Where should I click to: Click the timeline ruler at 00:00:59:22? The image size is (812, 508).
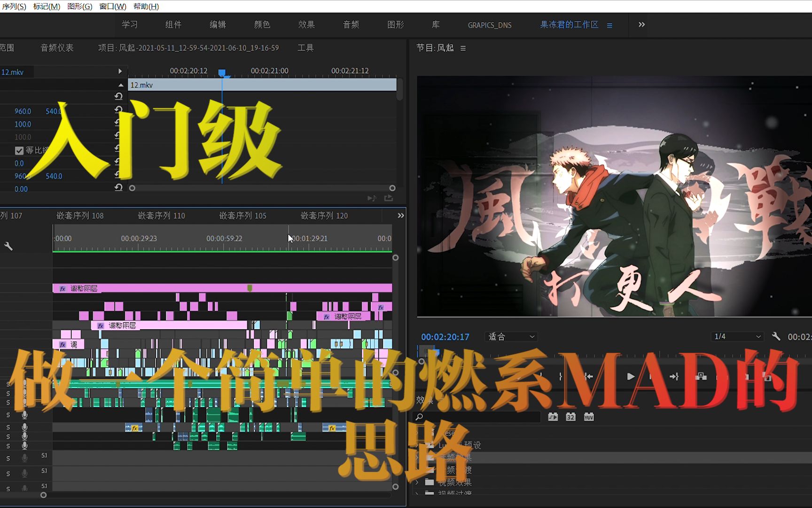(224, 238)
